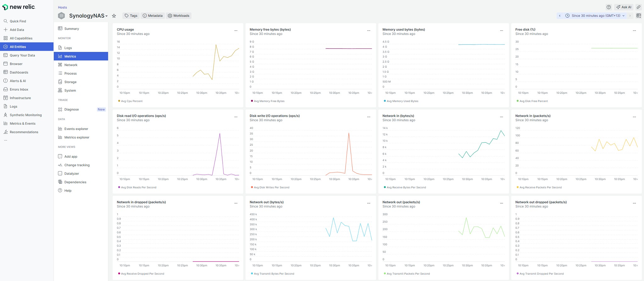Select Storage in the monitor menu

point(70,82)
